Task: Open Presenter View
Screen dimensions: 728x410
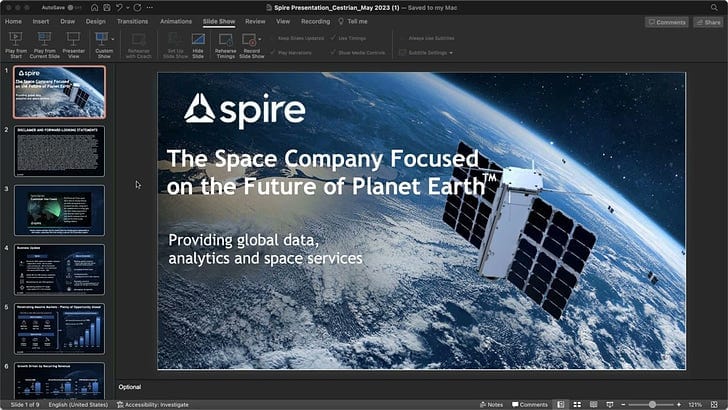Action: point(73,45)
